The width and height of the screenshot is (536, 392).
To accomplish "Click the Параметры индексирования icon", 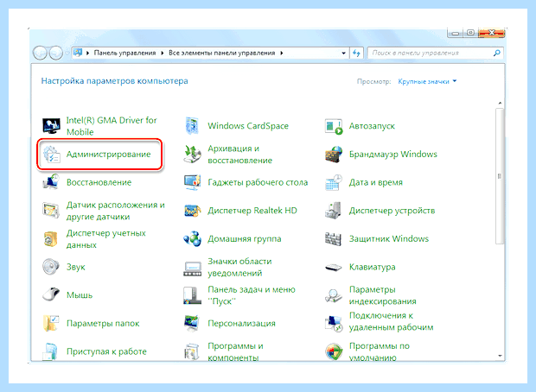I will coord(334,295).
